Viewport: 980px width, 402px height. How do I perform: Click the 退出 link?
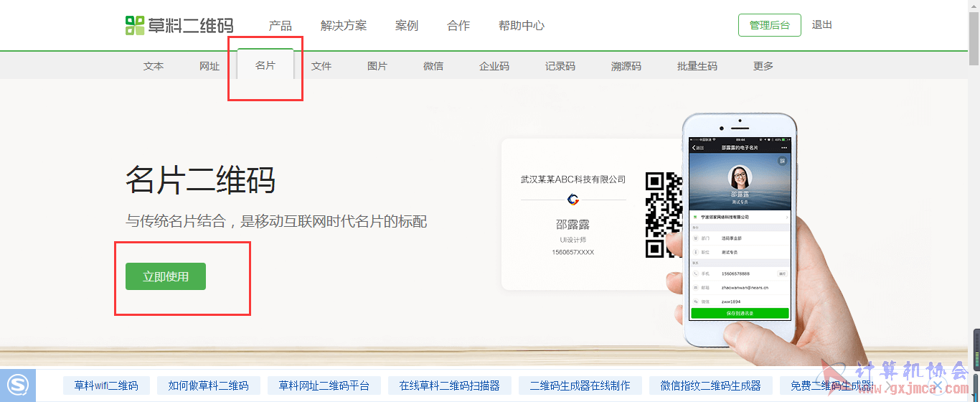[822, 24]
